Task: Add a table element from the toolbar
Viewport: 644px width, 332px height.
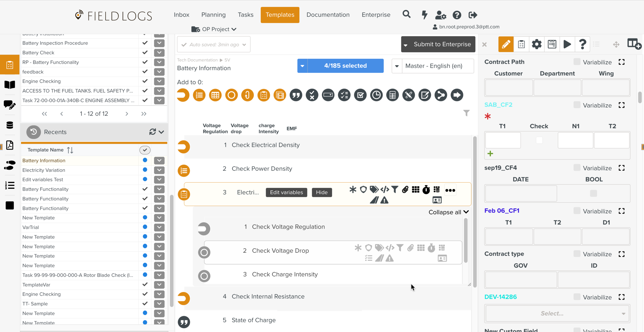Action: click(215, 95)
